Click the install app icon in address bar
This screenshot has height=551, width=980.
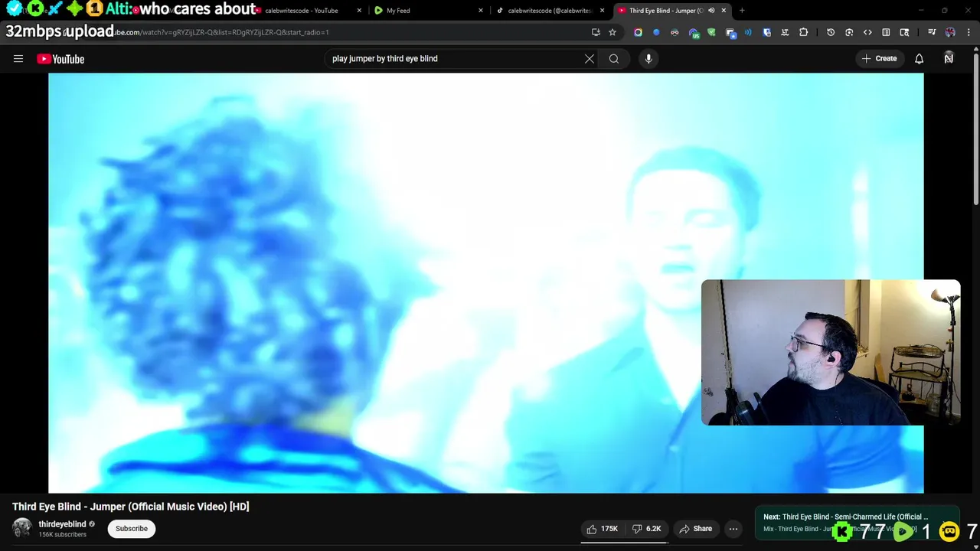point(596,32)
